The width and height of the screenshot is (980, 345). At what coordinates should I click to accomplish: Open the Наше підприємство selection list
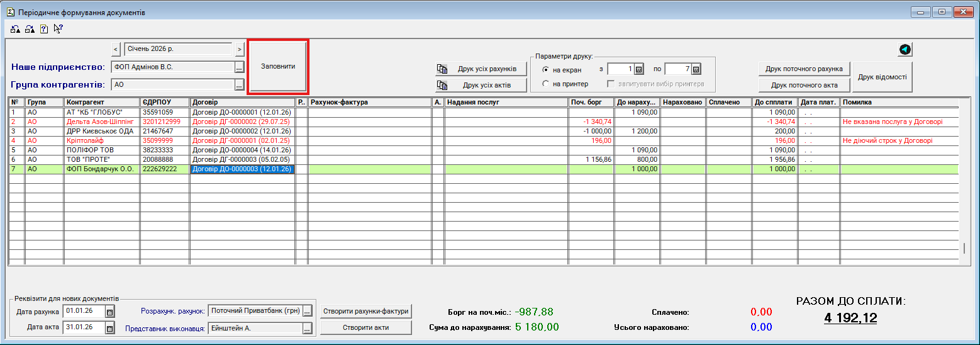point(239,67)
